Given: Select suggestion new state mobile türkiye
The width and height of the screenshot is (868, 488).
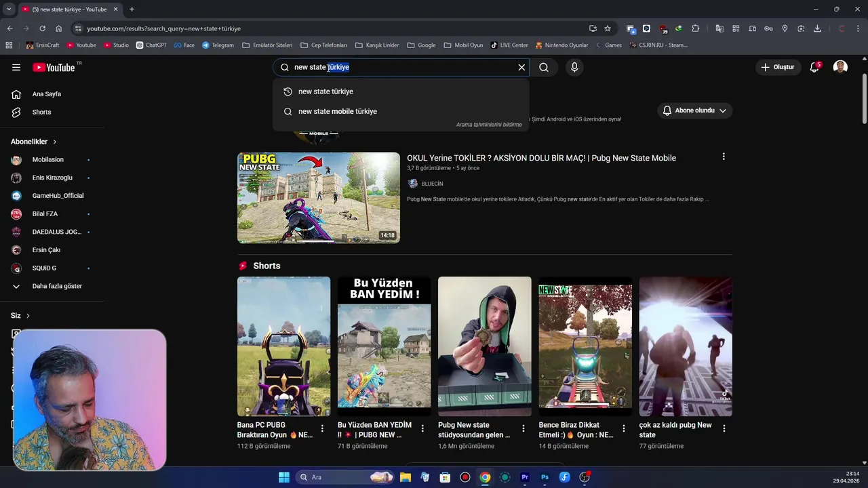Looking at the screenshot, I should coord(401,111).
